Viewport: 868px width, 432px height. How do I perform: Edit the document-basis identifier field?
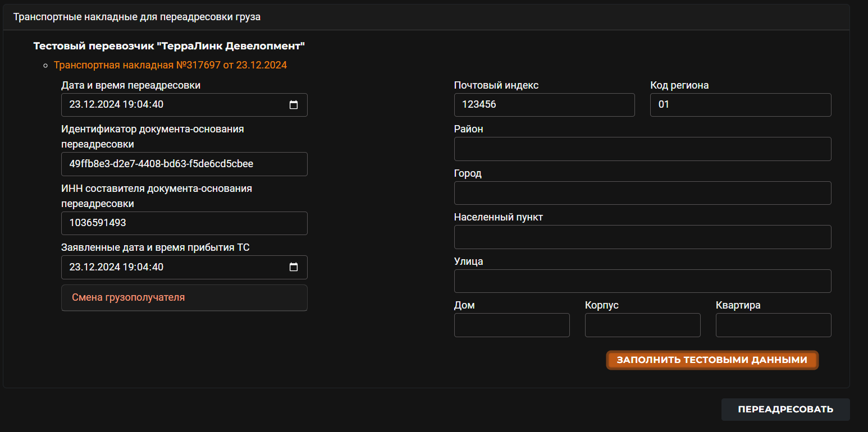point(184,164)
